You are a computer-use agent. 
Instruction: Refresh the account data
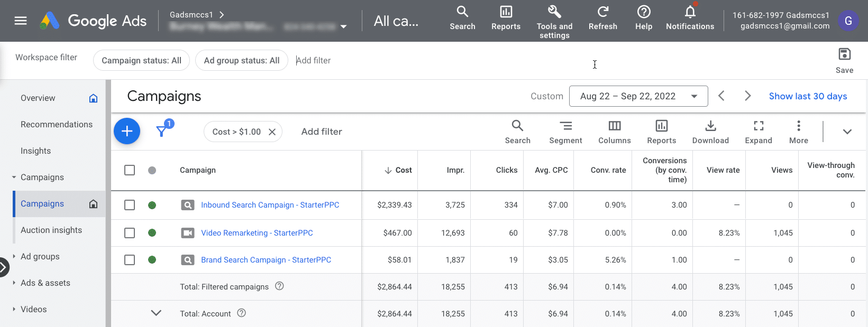(603, 18)
